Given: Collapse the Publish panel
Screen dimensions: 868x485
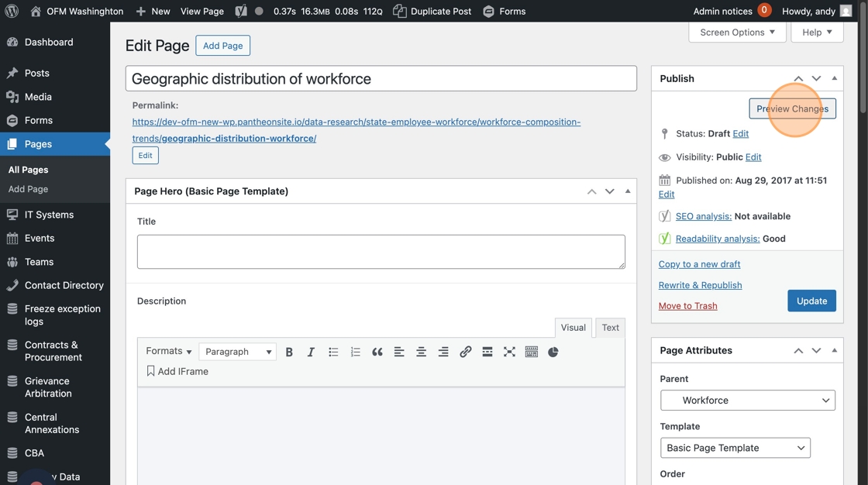Looking at the screenshot, I should point(834,78).
